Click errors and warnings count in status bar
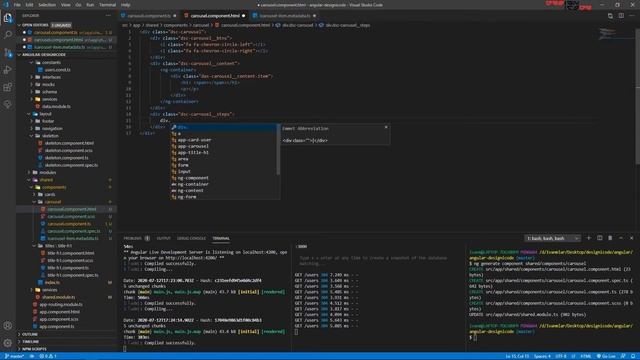This screenshot has width=640, height=360. pos(48,356)
